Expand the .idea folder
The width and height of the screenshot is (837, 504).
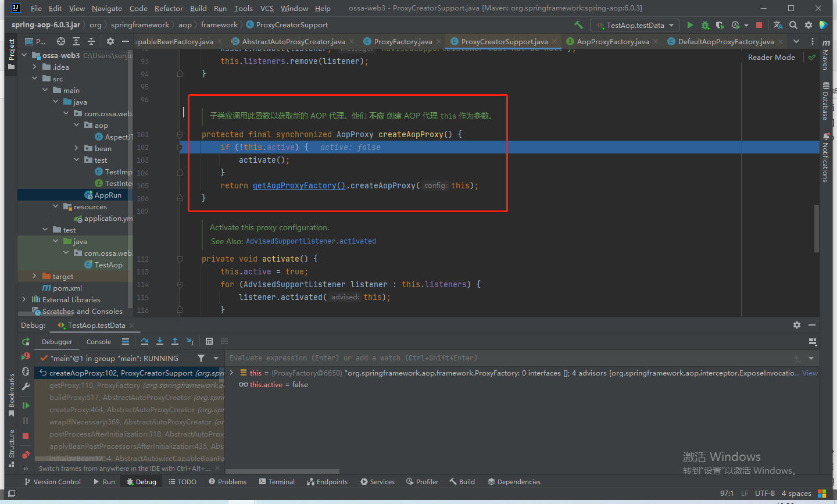point(35,67)
